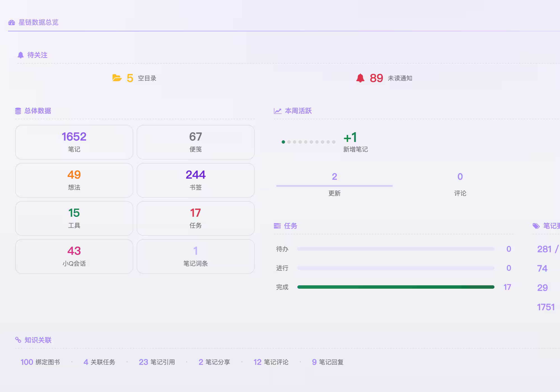
Task: Click the bell icon next to 待关注
Action: tap(20, 55)
